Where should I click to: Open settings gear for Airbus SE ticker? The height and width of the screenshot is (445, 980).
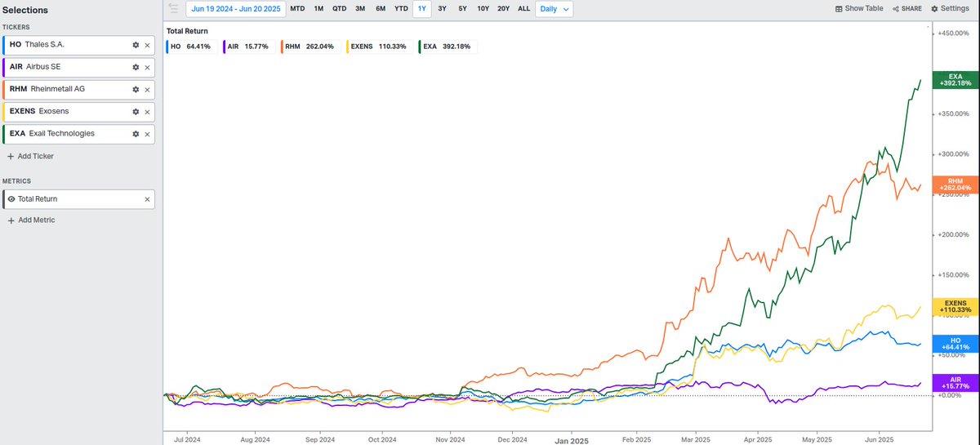point(136,67)
